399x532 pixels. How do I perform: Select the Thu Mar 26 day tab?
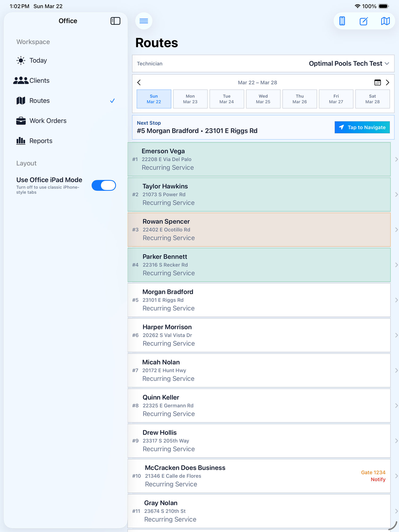coord(300,99)
